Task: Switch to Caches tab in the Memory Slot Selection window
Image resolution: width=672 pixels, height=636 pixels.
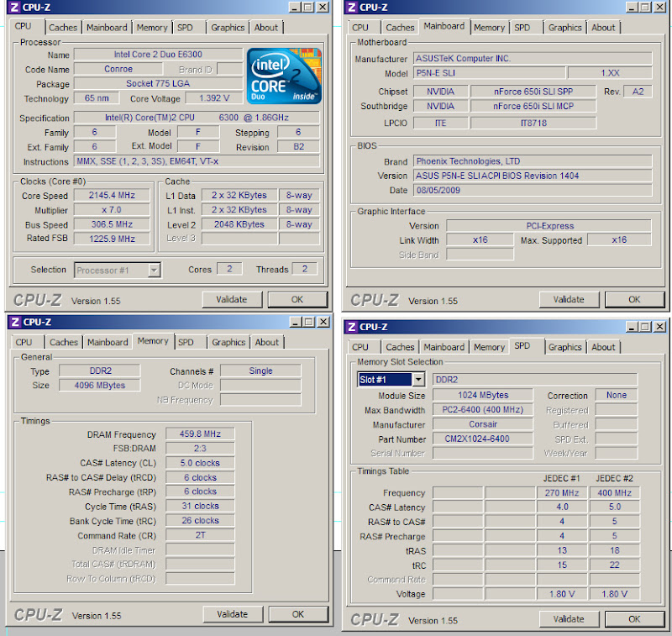Action: tap(400, 347)
